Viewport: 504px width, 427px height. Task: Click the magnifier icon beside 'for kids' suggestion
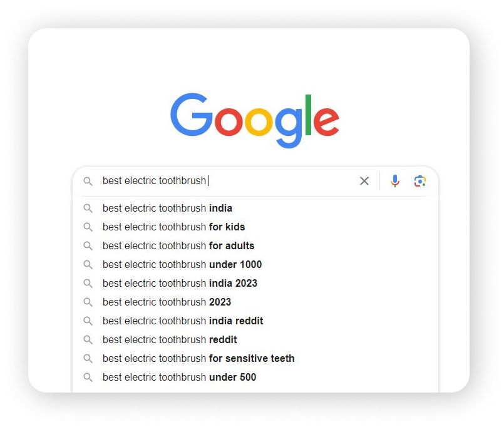[88, 227]
